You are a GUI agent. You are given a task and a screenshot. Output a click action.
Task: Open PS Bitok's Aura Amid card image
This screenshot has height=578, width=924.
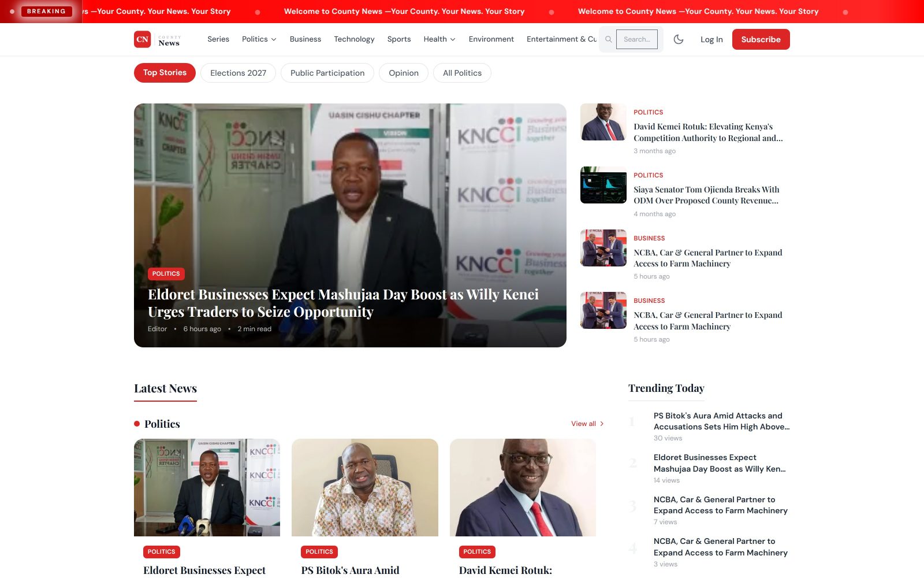(x=365, y=487)
